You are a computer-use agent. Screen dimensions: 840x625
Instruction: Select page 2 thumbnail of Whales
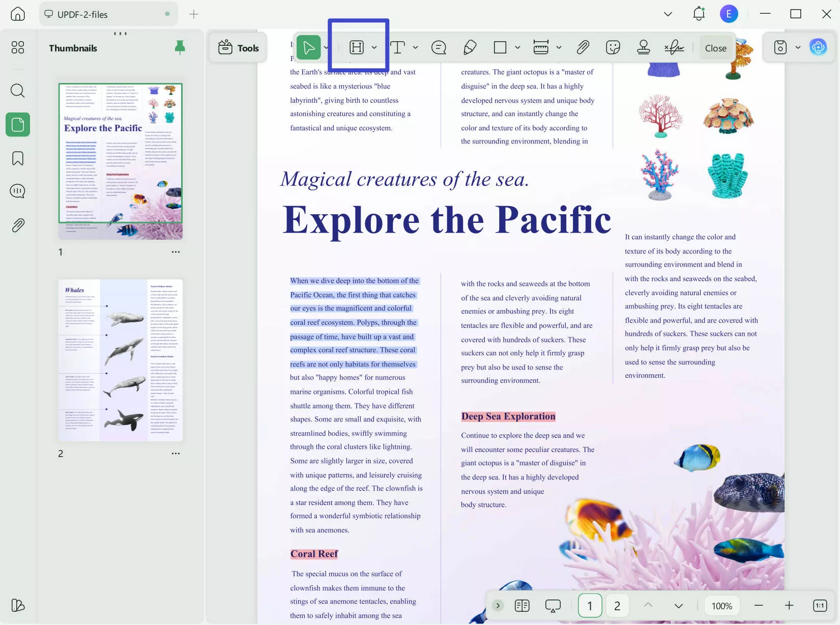point(120,359)
